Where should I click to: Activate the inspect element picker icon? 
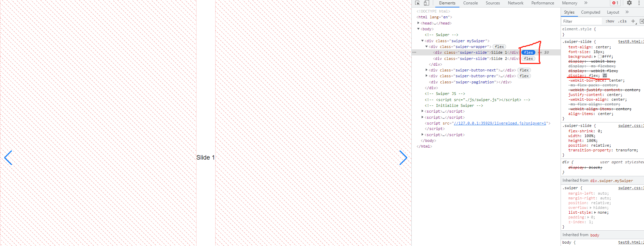[418, 3]
